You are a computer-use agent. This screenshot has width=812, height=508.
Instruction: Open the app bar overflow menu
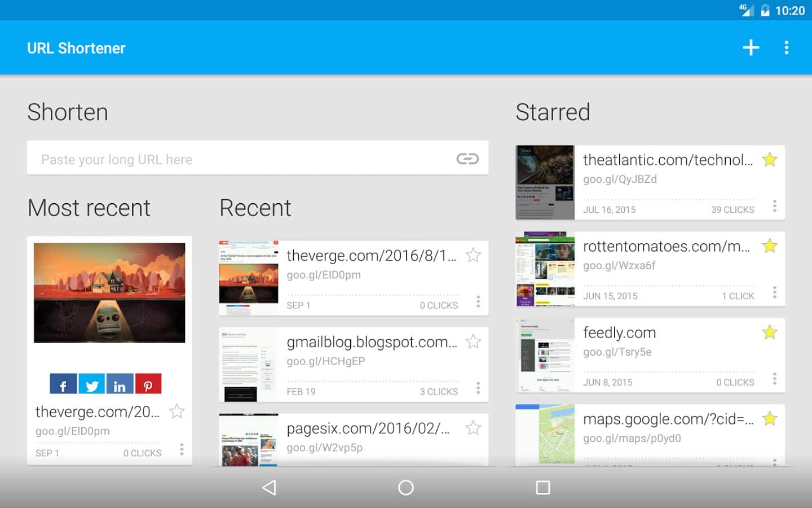tap(786, 48)
